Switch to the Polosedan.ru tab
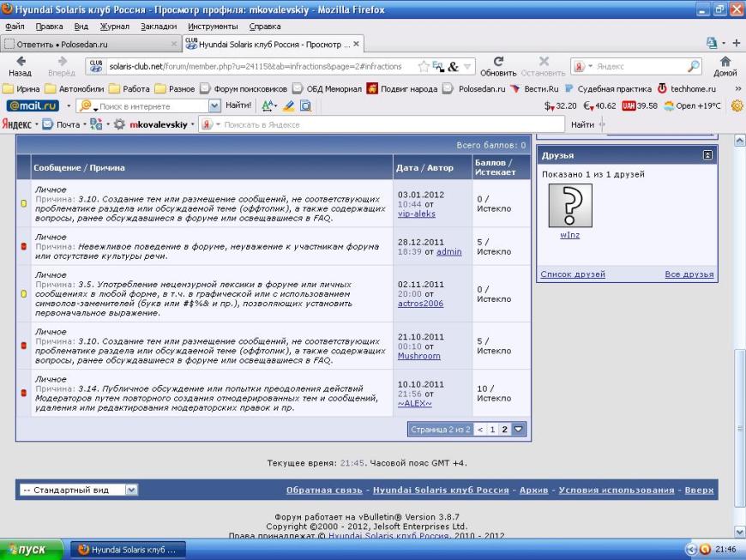The width and height of the screenshot is (746, 560). 86,43
